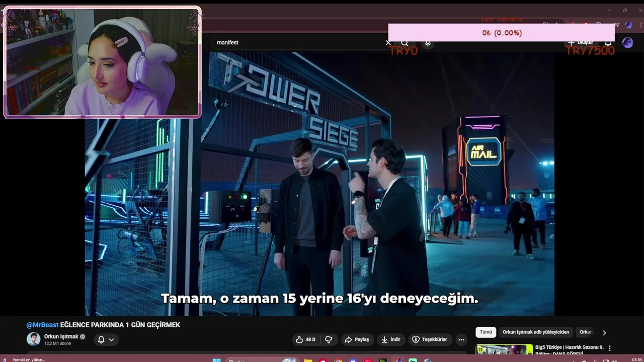Screen dimensions: 644x362
Task: Open File Explorer from the taskbar
Action: point(308,360)
